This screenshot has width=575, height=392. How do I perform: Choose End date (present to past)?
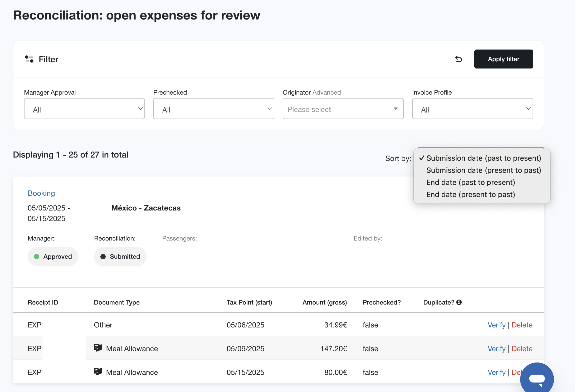coord(482,194)
